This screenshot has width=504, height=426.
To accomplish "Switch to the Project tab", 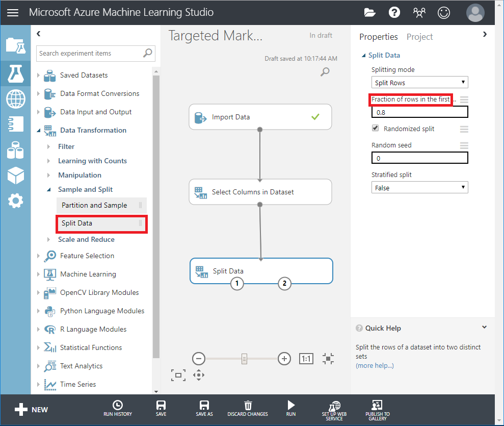I will click(419, 37).
